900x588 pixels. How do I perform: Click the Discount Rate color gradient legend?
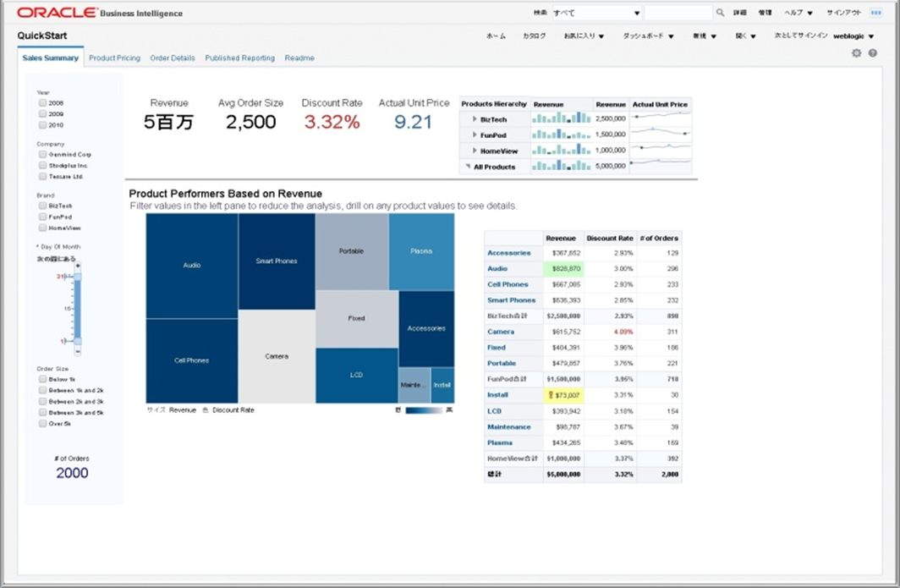424,410
